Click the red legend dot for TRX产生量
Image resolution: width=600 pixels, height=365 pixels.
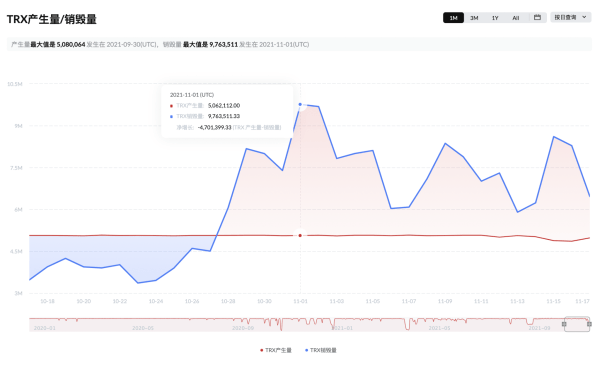click(x=261, y=350)
